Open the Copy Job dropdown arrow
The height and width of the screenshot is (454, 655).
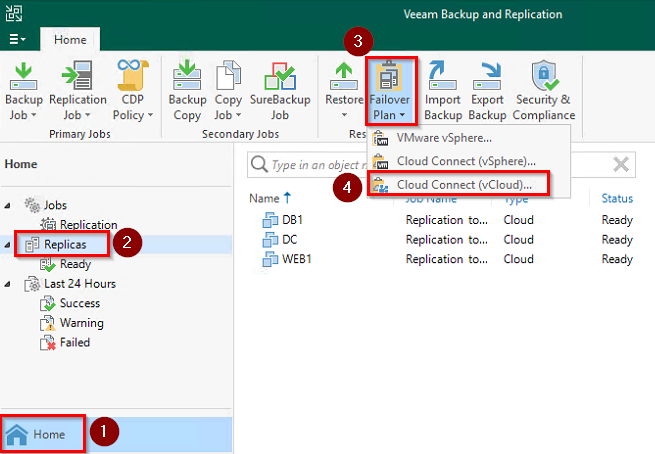click(x=239, y=115)
